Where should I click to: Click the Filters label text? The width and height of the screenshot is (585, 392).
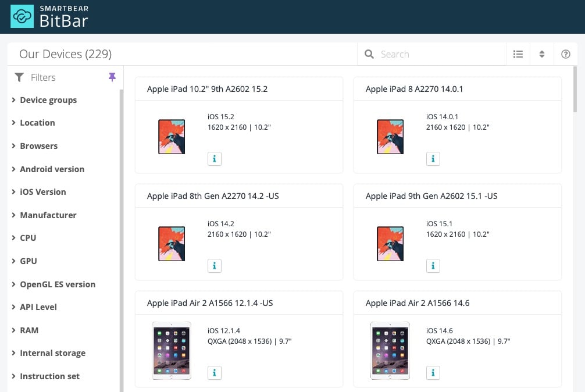pyautogui.click(x=43, y=77)
